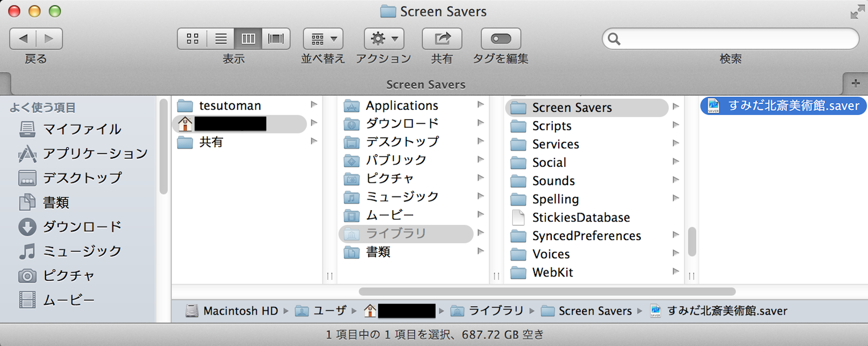Click ライブラリ in path bar
Viewport: 868px width, 346px height.
(x=487, y=311)
